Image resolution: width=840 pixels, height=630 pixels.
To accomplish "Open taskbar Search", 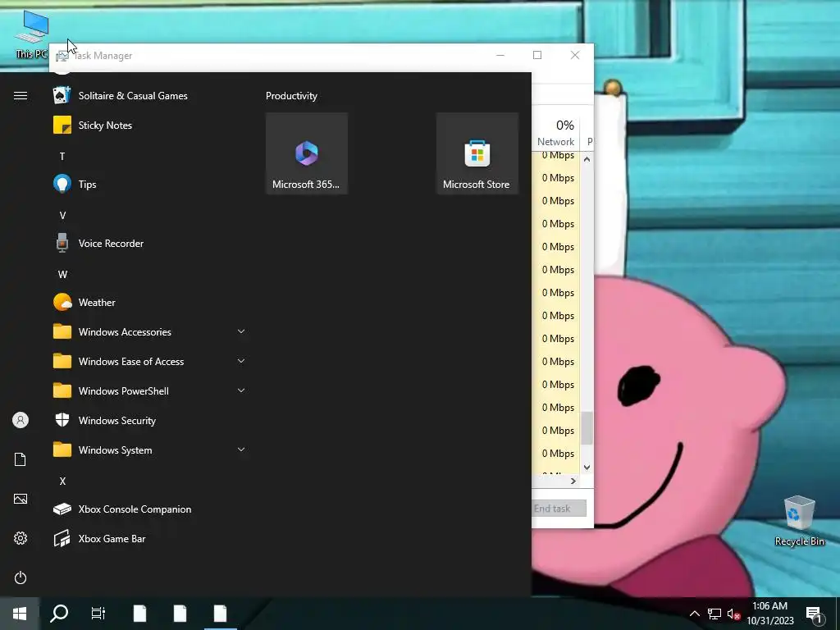I will [59, 614].
